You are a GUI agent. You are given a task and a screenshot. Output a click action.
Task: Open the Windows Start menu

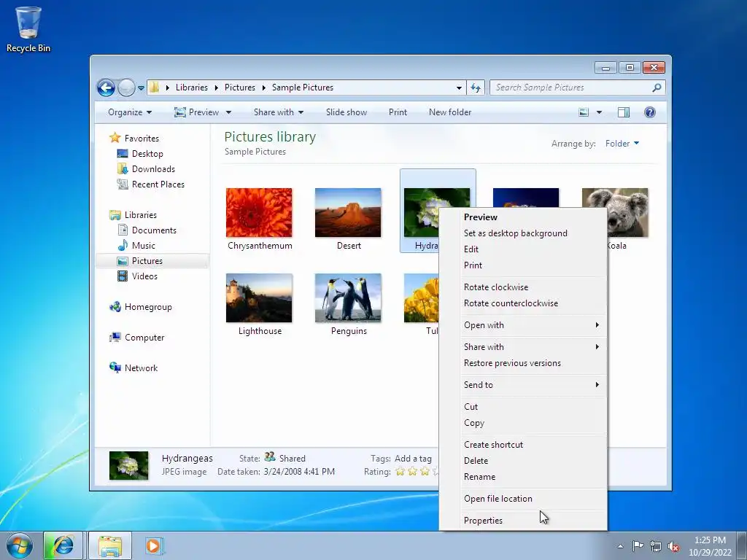point(20,545)
